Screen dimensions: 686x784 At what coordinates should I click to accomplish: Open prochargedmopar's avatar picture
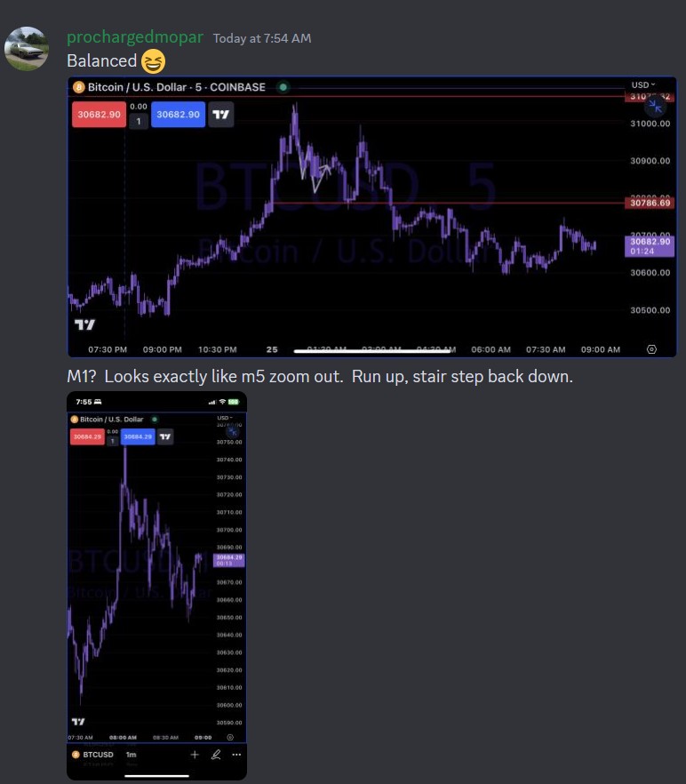pos(27,49)
